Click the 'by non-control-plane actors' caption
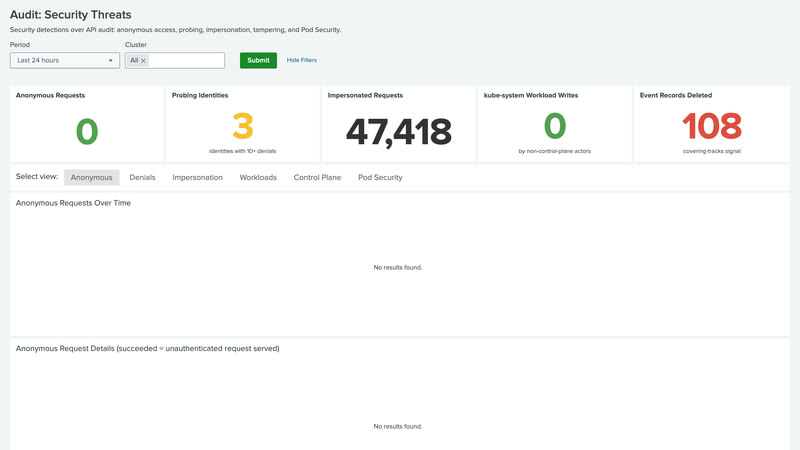800x450 pixels. click(x=555, y=151)
